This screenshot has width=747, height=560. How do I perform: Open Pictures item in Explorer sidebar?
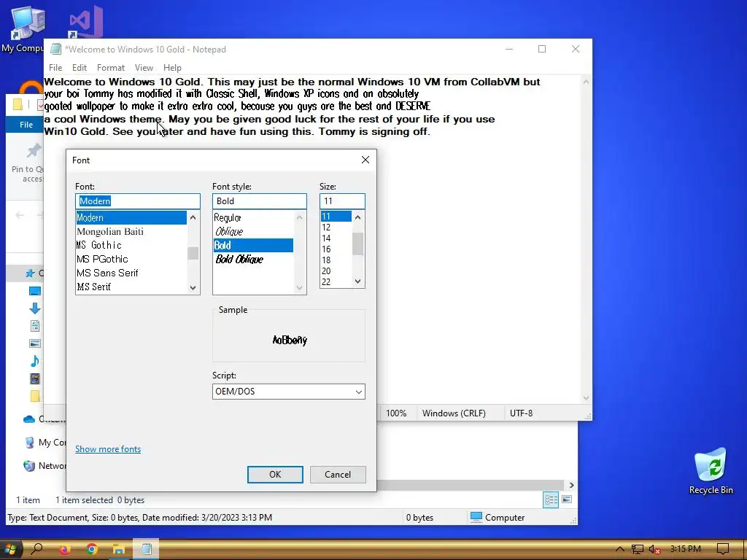pyautogui.click(x=35, y=343)
